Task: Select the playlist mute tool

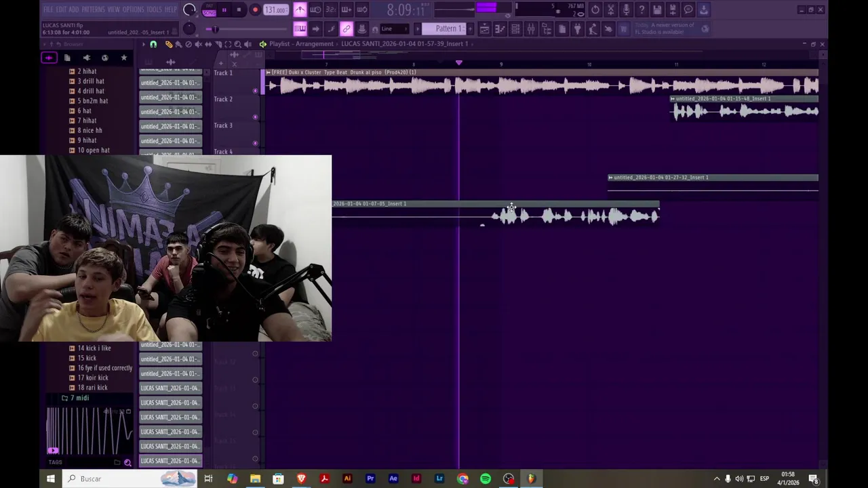Action: click(x=198, y=44)
